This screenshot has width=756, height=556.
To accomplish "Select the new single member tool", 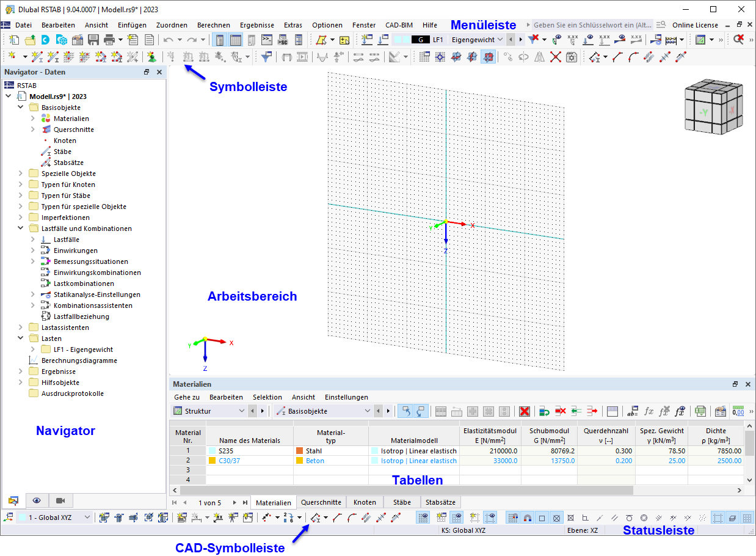I will pyautogui.click(x=38, y=57).
